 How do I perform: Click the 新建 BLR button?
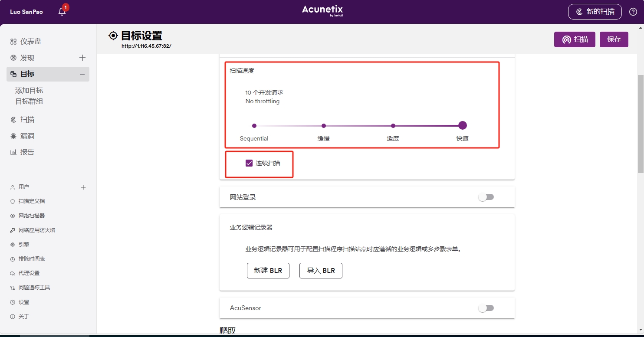tap(268, 271)
